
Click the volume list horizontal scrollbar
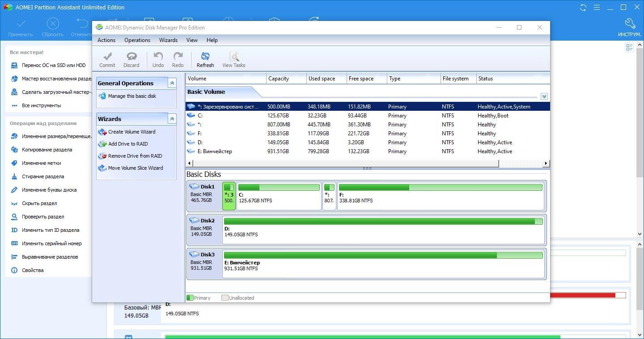point(345,163)
